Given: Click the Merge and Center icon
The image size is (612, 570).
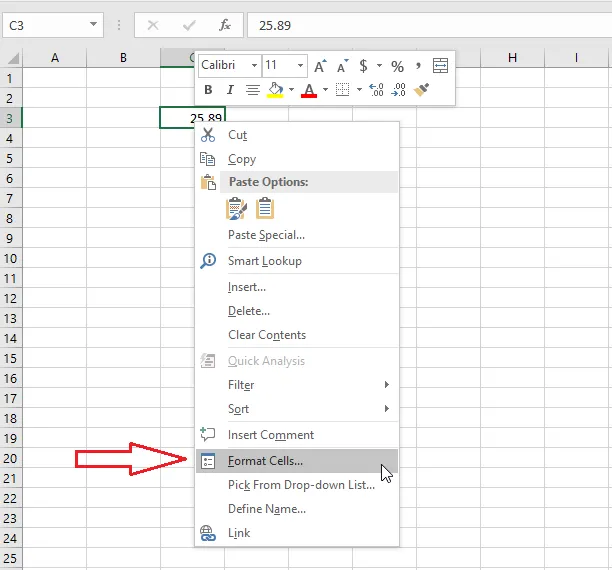Looking at the screenshot, I should click(440, 66).
